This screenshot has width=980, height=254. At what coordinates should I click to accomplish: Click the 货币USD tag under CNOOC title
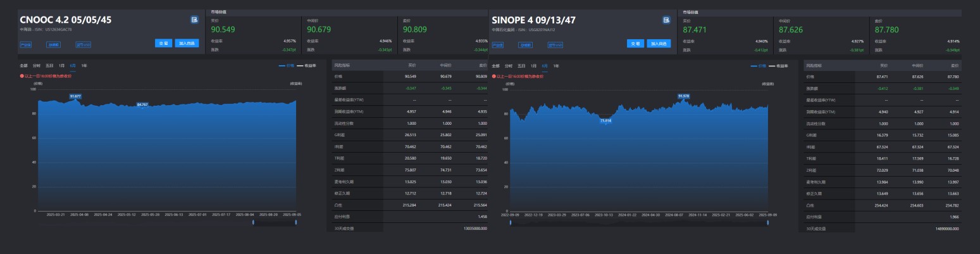[84, 45]
